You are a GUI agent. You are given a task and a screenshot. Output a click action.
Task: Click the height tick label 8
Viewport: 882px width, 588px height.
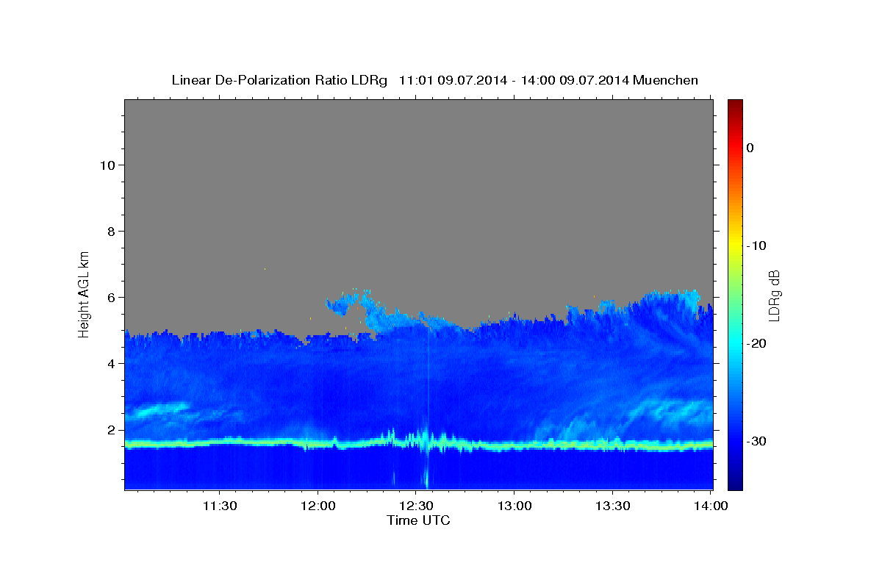[x=110, y=231]
